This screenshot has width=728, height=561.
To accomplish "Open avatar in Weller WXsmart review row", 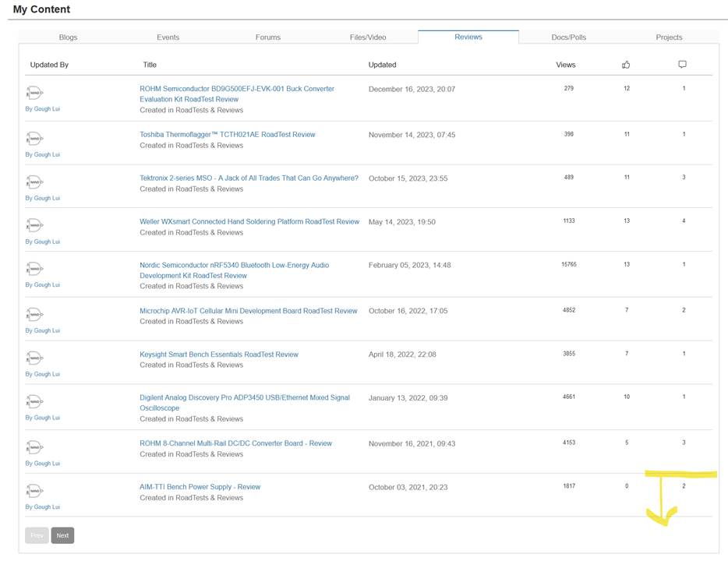I will pos(34,225).
